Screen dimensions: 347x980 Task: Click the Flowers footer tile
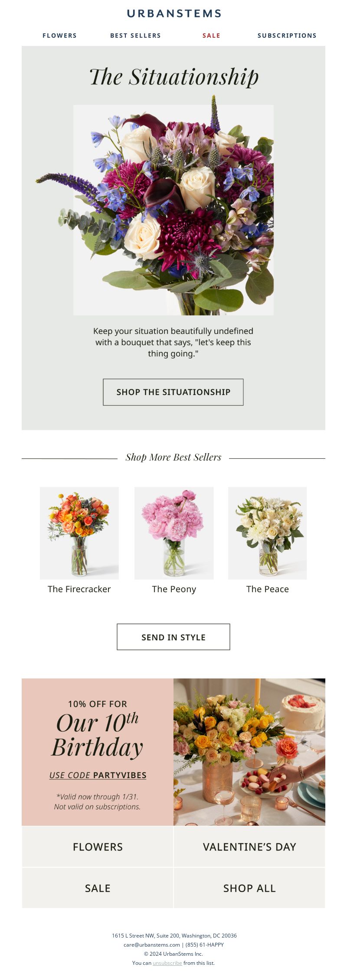[x=98, y=847]
